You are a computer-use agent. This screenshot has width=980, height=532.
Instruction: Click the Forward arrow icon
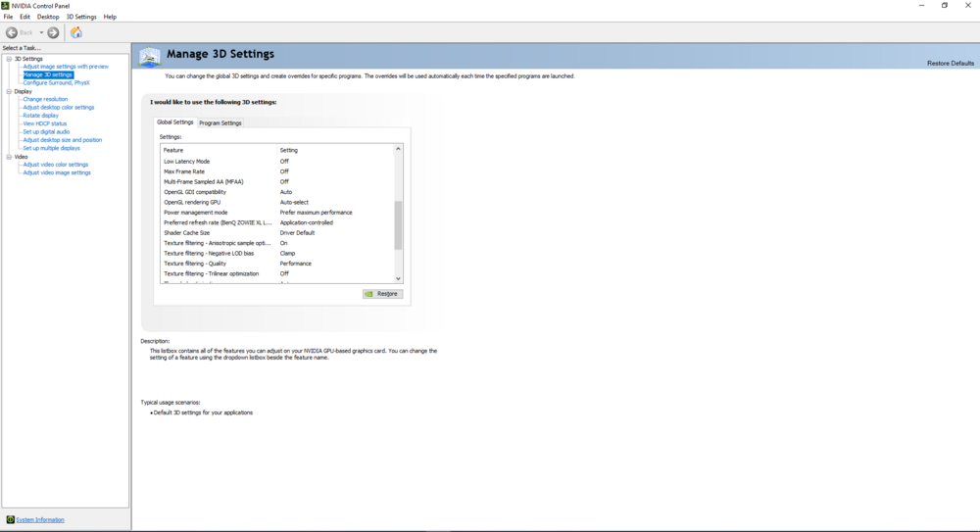tap(53, 32)
